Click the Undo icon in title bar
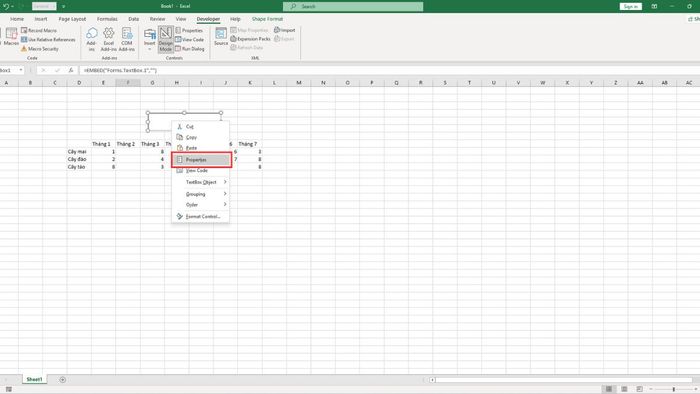Image resolution: width=700 pixels, height=394 pixels. pyautogui.click(x=6, y=6)
